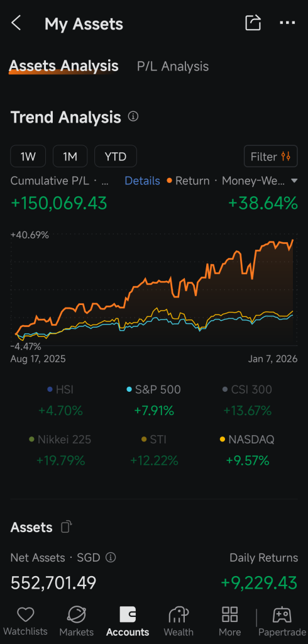Open Papertrade gamepad icon
308x644 pixels.
pyautogui.click(x=282, y=615)
